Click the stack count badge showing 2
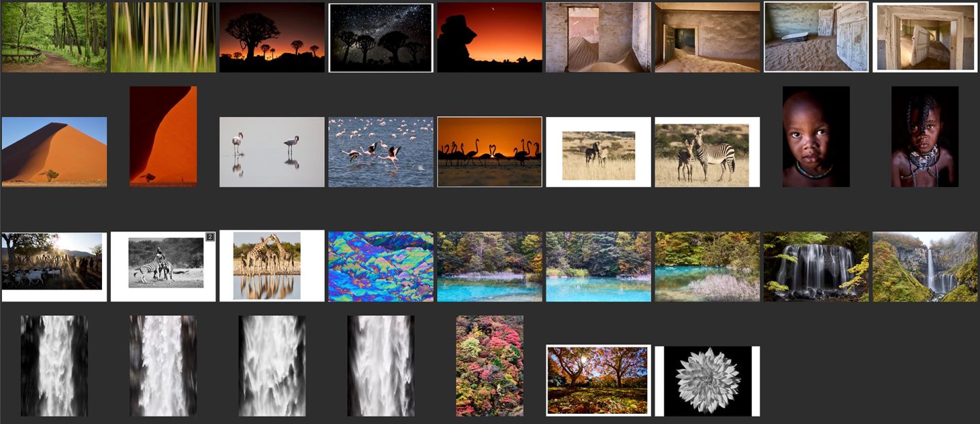Image resolution: width=980 pixels, height=424 pixels. click(x=210, y=237)
